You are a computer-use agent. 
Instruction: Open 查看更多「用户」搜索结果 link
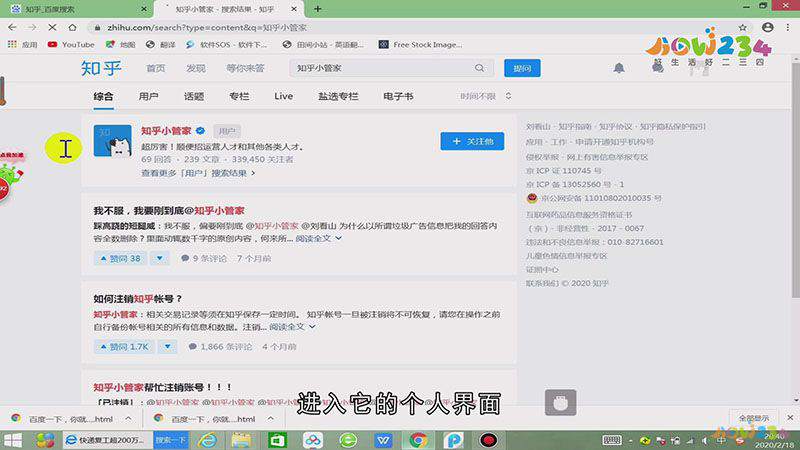point(198,173)
